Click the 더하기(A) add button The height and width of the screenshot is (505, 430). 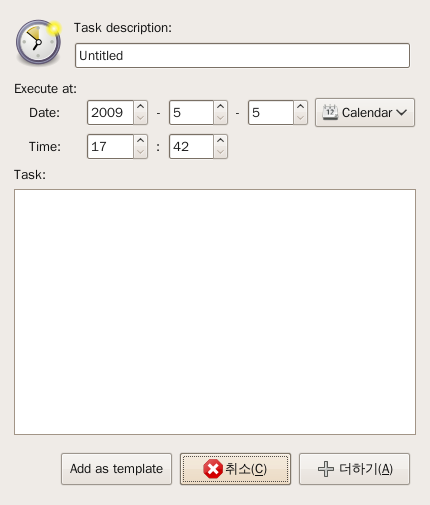pyautogui.click(x=354, y=469)
